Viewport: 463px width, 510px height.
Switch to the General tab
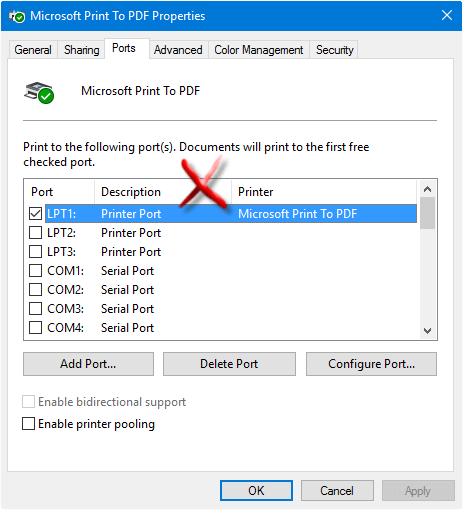tap(33, 50)
